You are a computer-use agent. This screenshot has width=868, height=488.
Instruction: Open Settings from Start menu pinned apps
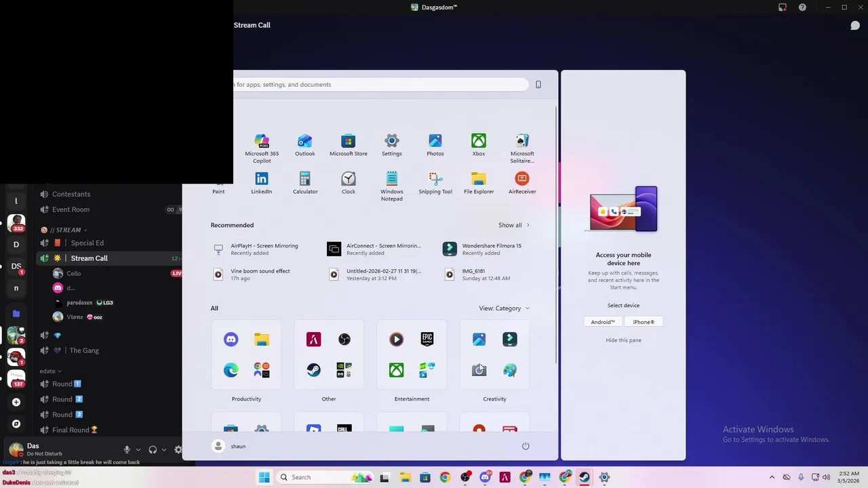[x=392, y=145]
